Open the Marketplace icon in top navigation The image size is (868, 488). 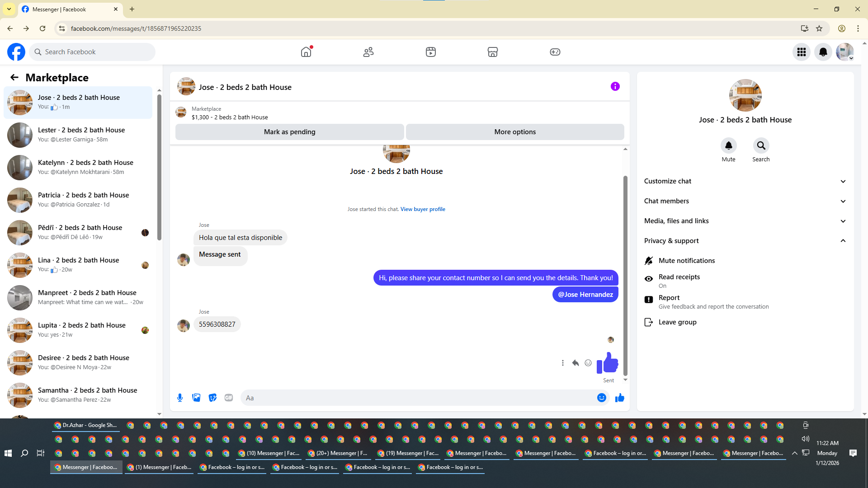point(492,52)
